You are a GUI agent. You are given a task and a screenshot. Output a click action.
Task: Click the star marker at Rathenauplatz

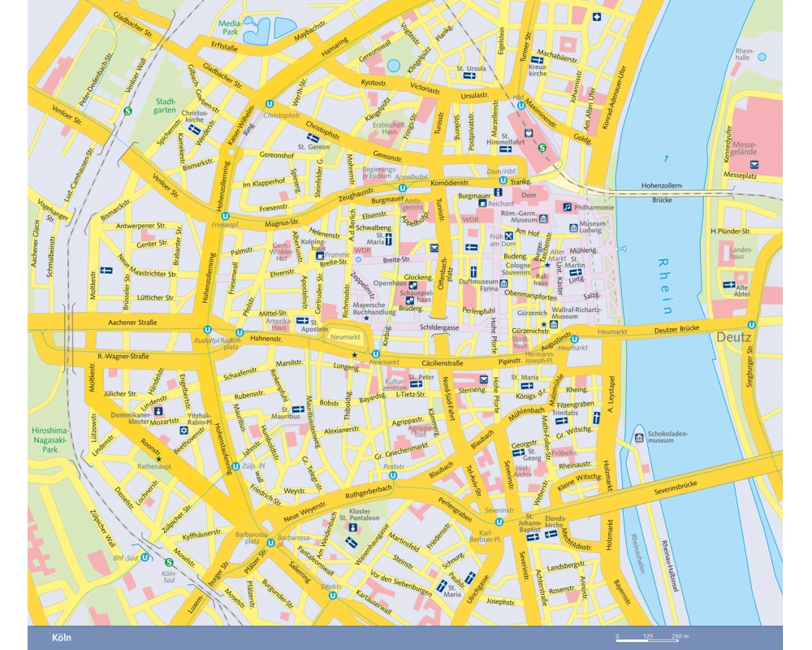tap(159, 459)
